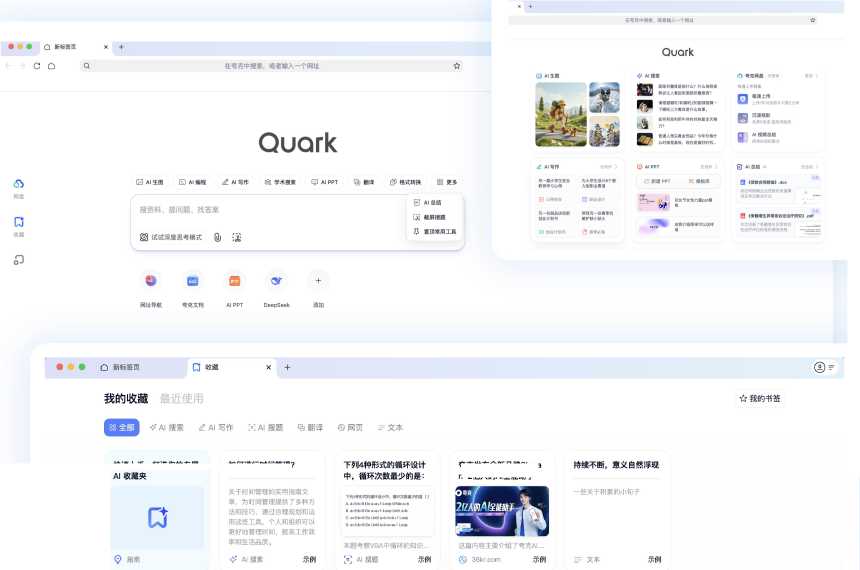Click the 模板库 button in AI PPT card

[699, 181]
